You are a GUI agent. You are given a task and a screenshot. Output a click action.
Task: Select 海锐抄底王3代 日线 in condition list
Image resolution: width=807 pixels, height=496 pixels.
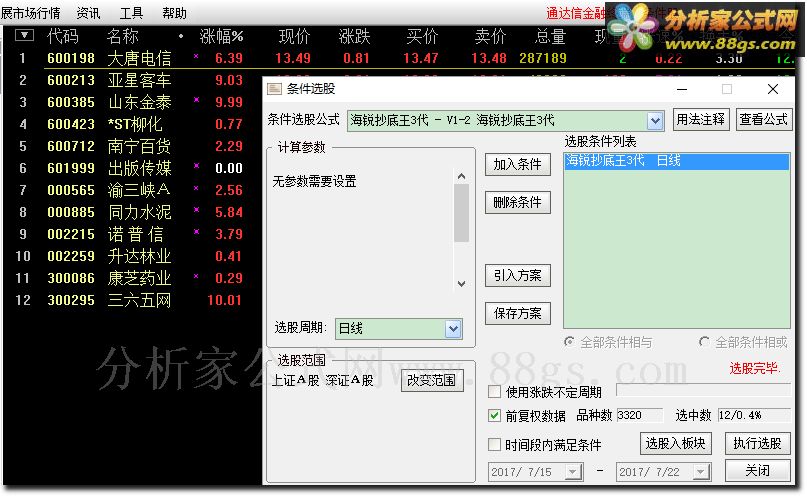pyautogui.click(x=677, y=161)
